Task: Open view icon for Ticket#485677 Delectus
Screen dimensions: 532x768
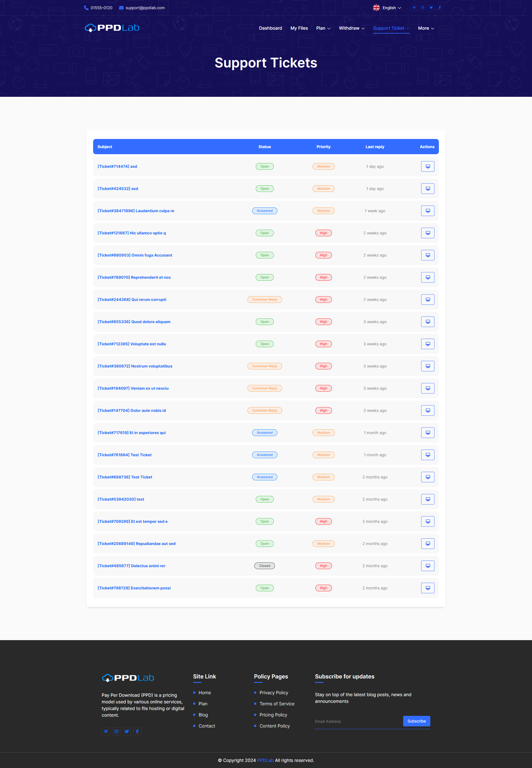Action: [x=427, y=566]
